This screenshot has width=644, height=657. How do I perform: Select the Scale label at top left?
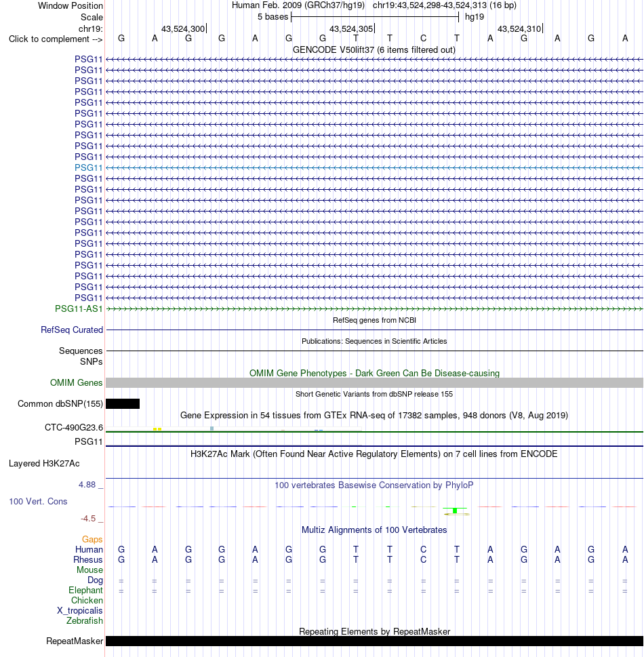coord(92,17)
